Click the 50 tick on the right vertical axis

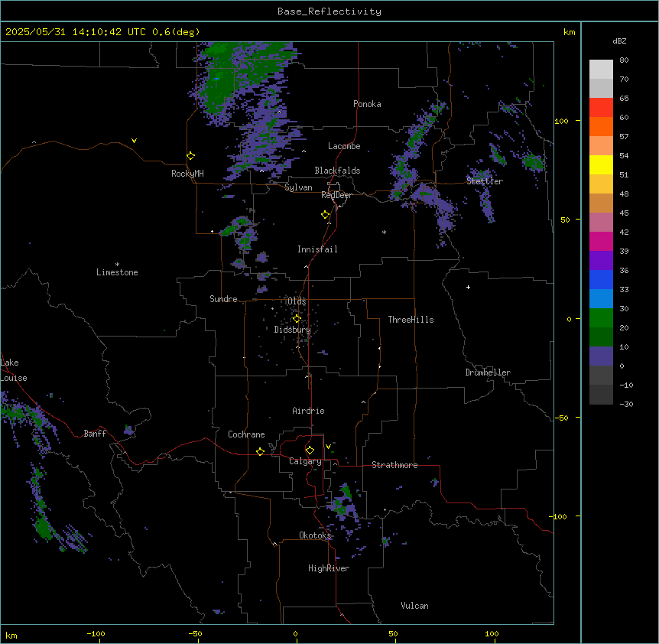point(565,220)
